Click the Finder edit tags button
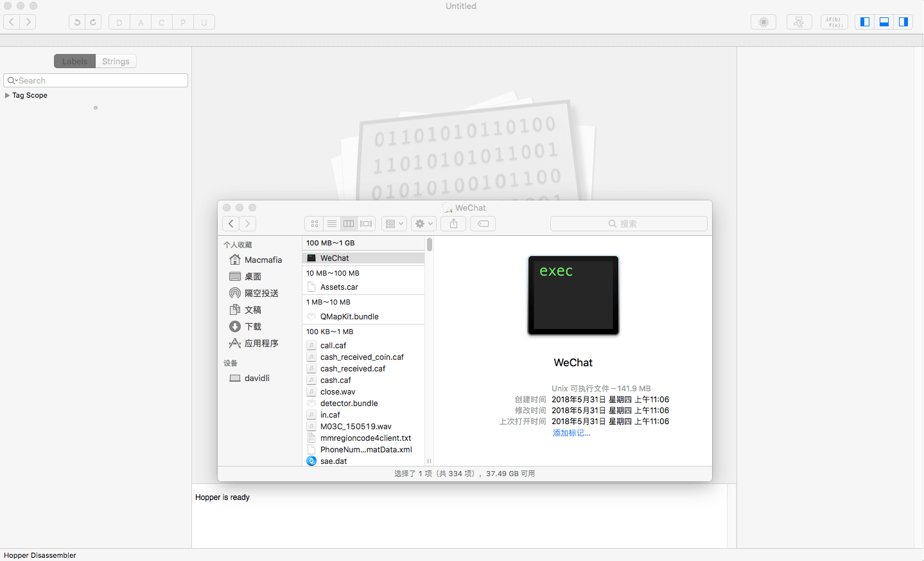Screen dimensions: 924x561 tap(483, 224)
